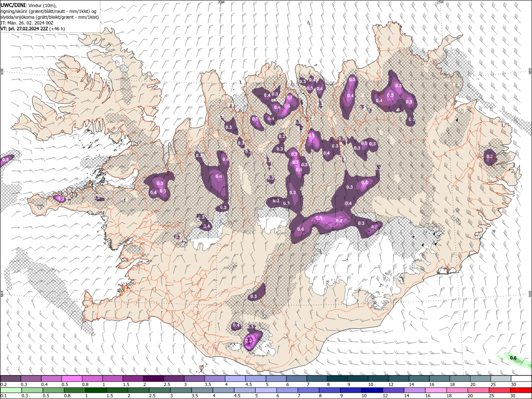Click the 3 swatch in the upper snow legend row
532x399 pixels.
click(x=194, y=379)
